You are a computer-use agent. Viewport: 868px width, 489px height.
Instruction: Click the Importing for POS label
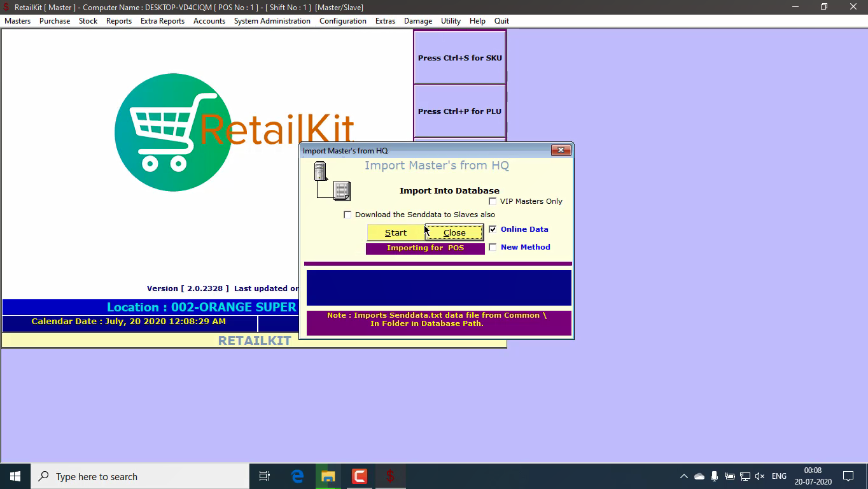click(425, 248)
